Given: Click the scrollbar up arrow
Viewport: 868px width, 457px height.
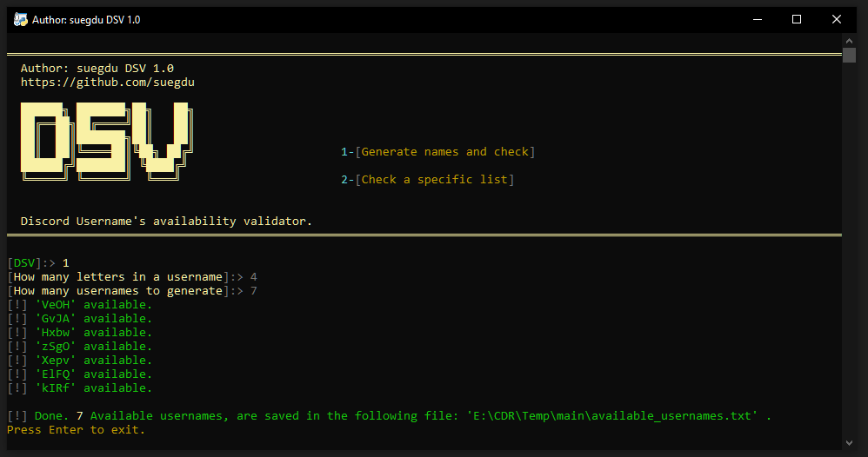Looking at the screenshot, I should 849,40.
